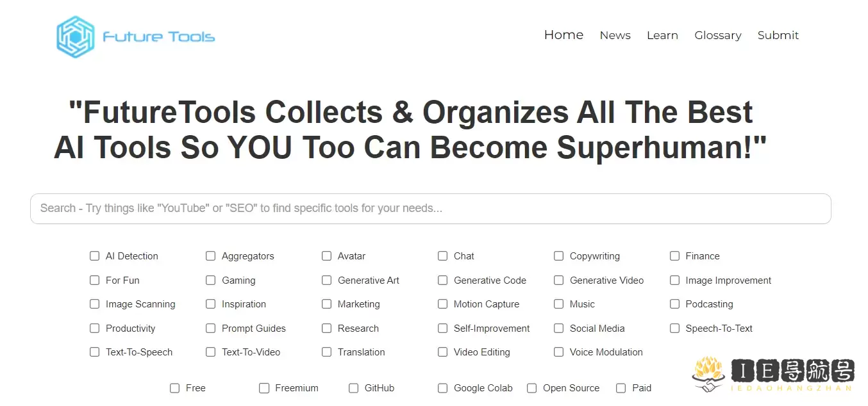Screen dimensions: 868x406
Task: Enable the Music category checkbox
Action: (x=559, y=304)
